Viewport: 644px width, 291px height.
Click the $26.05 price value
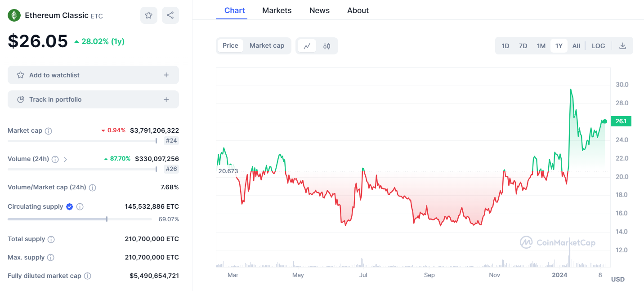pyautogui.click(x=38, y=41)
